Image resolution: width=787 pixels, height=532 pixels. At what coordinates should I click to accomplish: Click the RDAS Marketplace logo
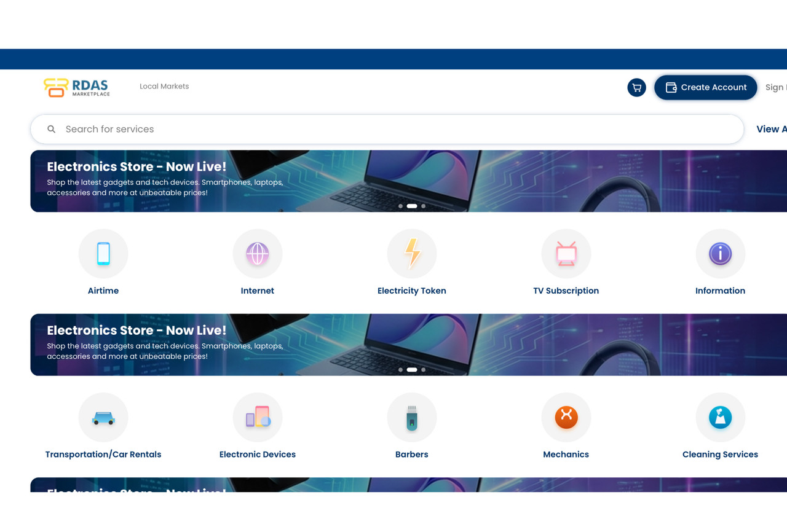click(x=77, y=87)
